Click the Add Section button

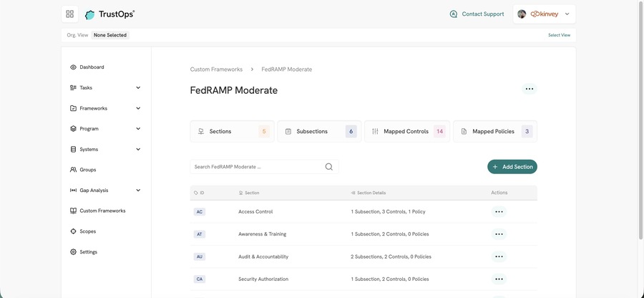click(512, 167)
